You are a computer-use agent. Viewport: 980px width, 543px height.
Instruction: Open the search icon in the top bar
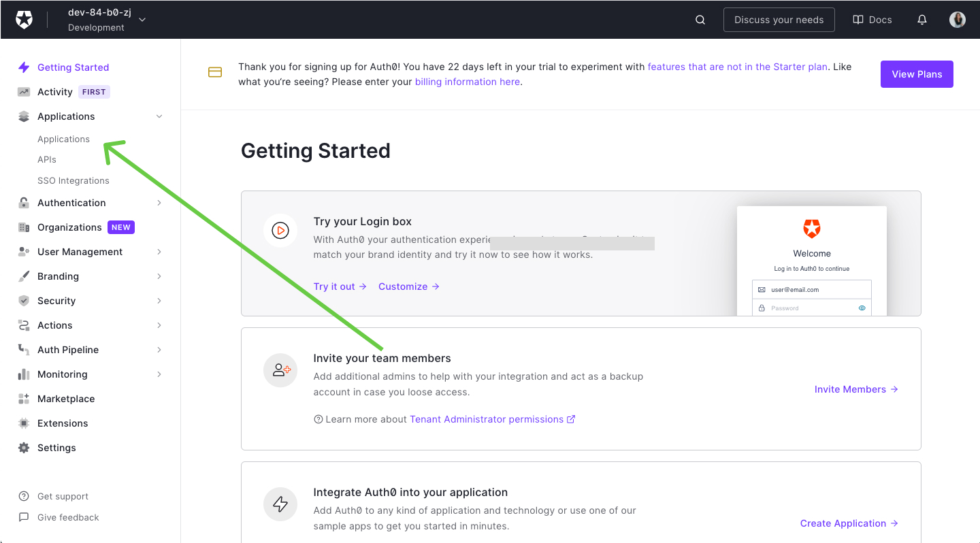pyautogui.click(x=700, y=19)
